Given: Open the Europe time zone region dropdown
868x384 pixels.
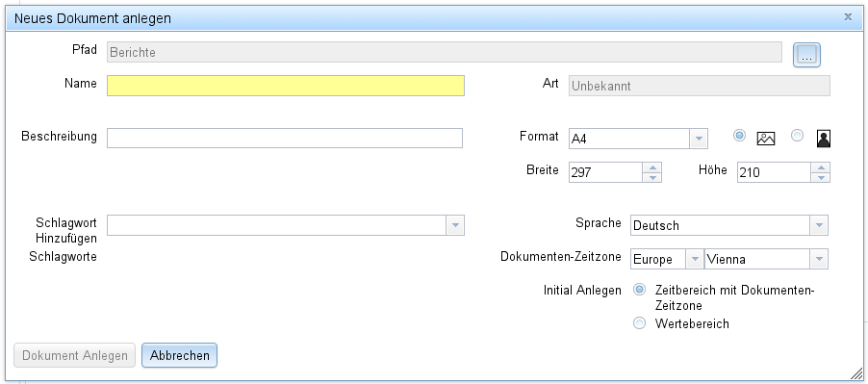Looking at the screenshot, I should point(694,259).
